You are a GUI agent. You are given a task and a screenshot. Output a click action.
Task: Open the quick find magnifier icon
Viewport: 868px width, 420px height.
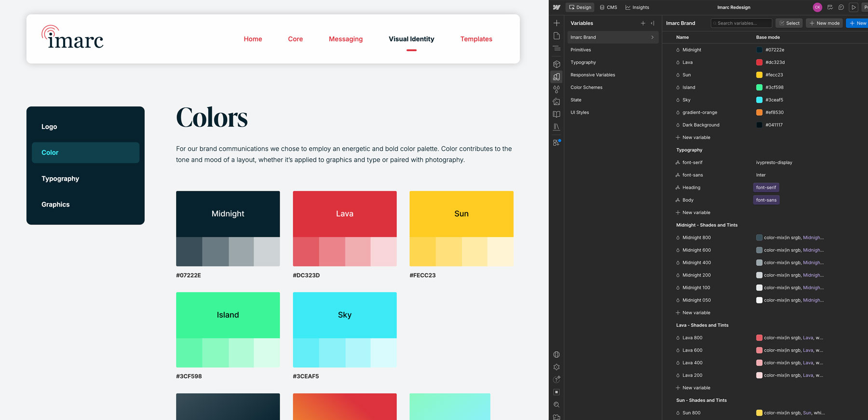point(556,405)
